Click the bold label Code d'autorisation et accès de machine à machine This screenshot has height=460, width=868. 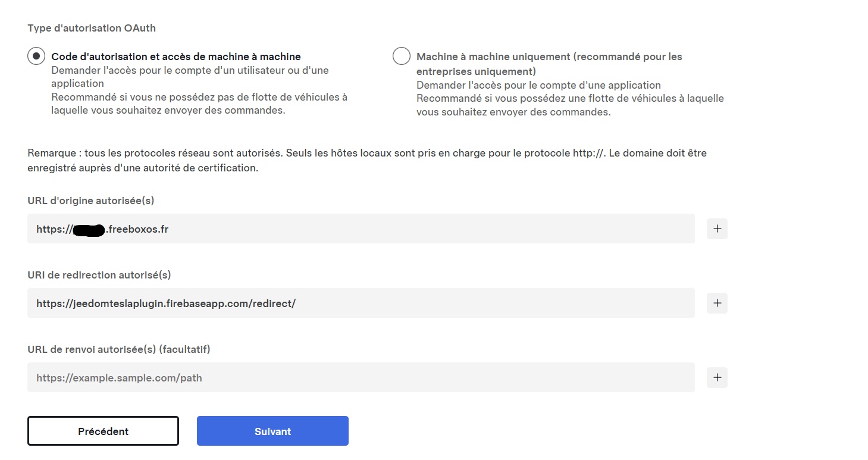pos(176,57)
